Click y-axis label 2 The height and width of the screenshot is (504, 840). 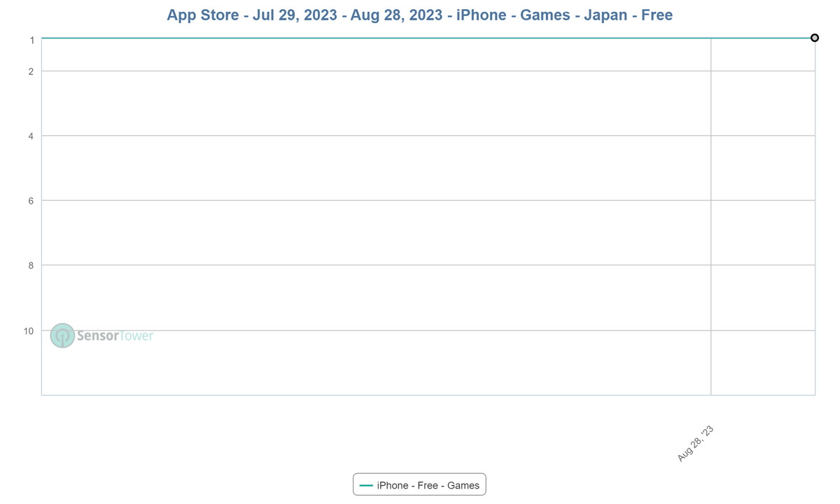point(31,71)
